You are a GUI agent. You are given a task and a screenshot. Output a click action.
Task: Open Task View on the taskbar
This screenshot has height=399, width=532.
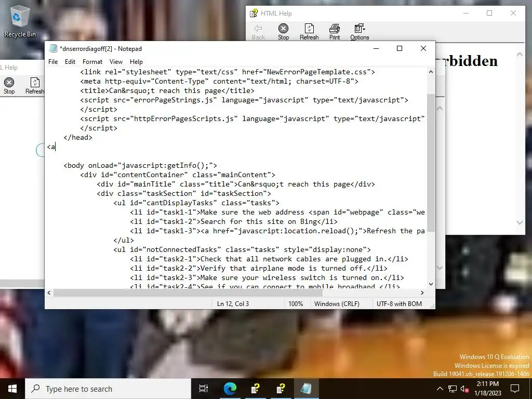204,389
